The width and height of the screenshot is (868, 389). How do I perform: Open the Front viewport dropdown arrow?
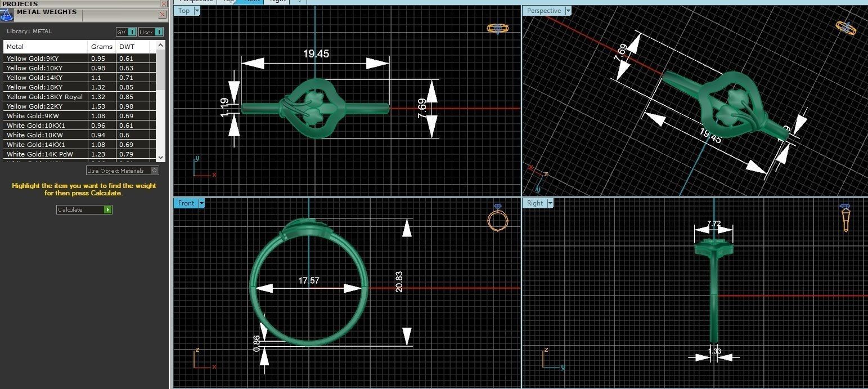tap(201, 203)
